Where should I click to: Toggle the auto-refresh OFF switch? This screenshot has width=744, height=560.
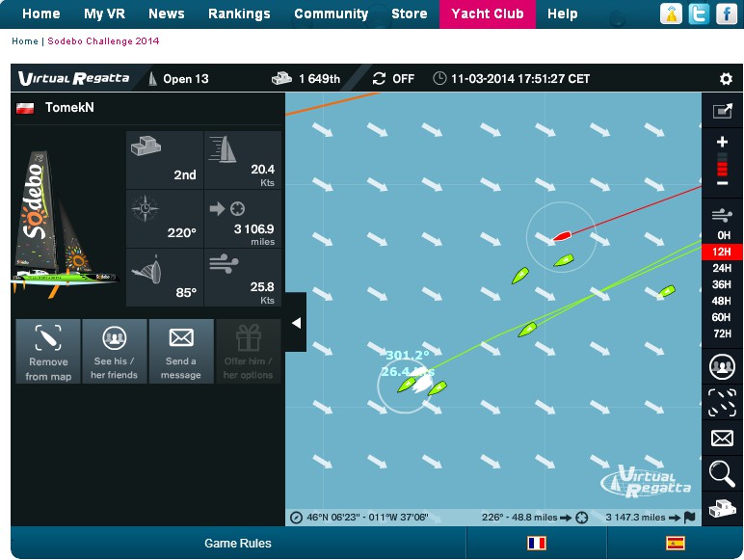tap(393, 79)
